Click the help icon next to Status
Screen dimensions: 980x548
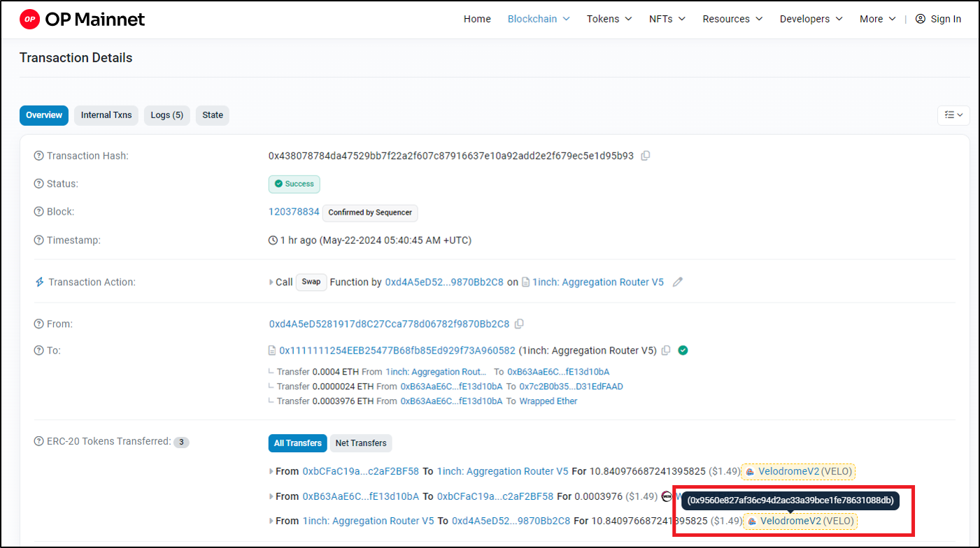[38, 184]
